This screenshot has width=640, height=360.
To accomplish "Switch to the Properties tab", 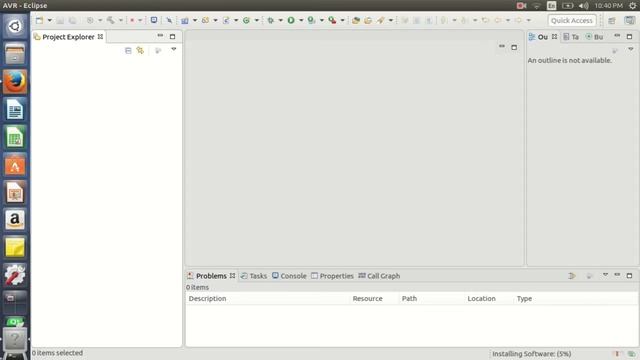I will 332,276.
